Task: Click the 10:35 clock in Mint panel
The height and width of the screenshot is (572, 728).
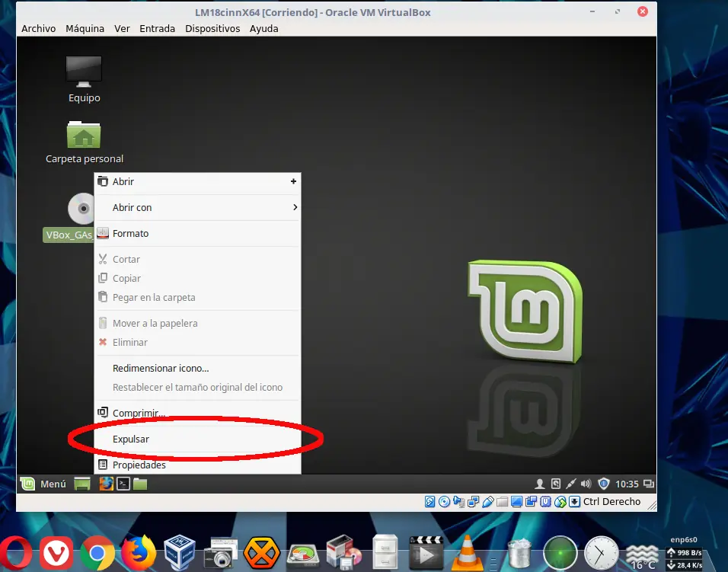Action: point(627,484)
